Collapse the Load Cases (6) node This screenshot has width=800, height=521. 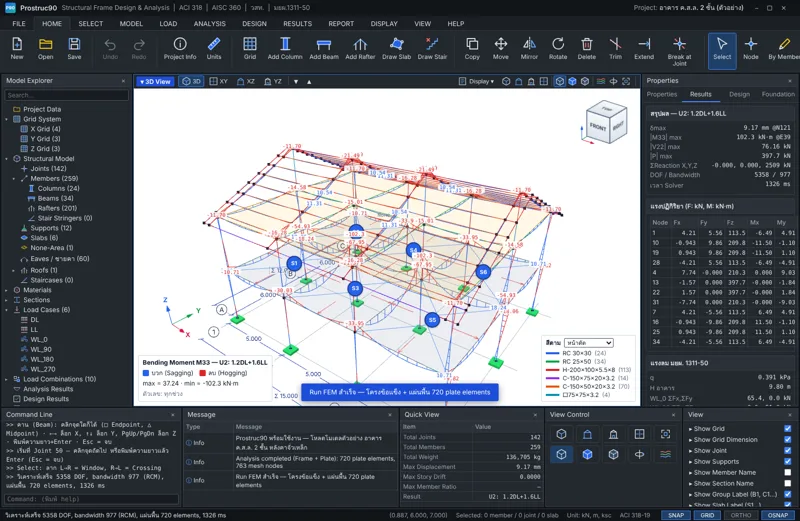tap(7, 310)
